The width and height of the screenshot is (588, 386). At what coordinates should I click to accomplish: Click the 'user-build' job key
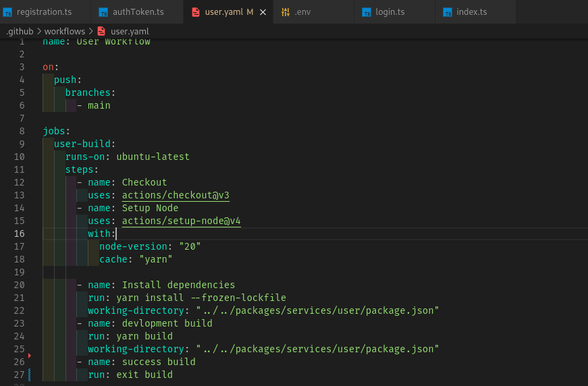[x=82, y=144]
